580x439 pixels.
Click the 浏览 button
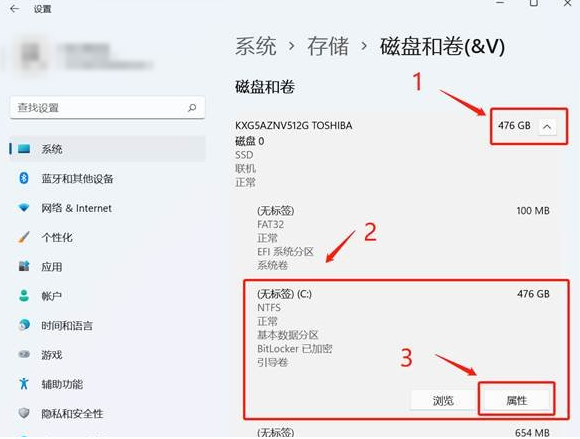click(443, 400)
